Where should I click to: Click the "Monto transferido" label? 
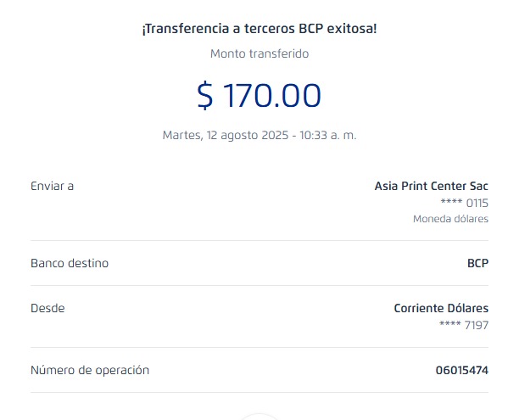coord(259,53)
